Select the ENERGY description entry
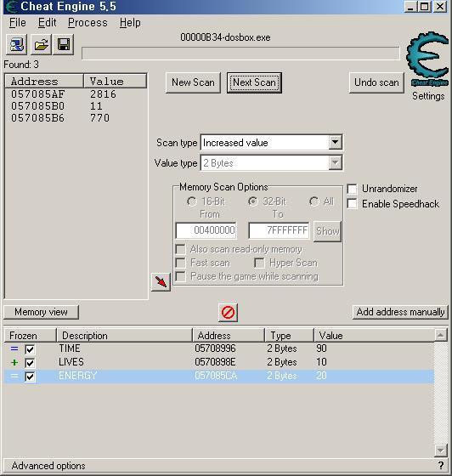 [x=77, y=376]
